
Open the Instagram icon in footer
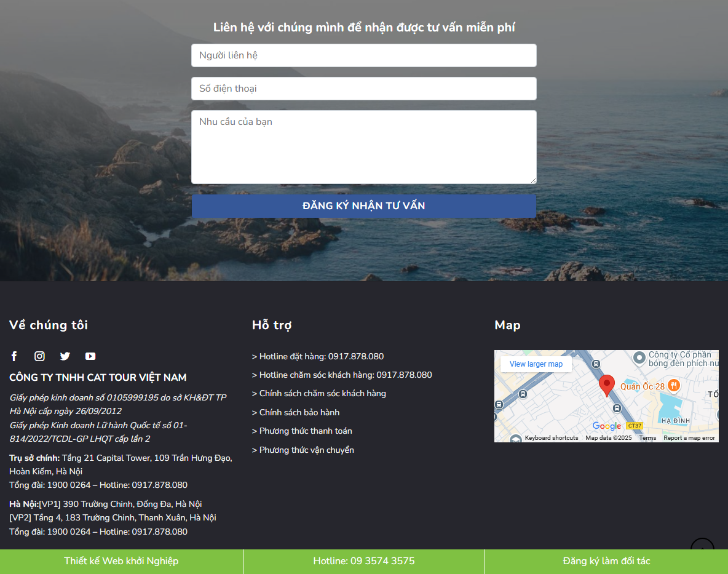(39, 356)
